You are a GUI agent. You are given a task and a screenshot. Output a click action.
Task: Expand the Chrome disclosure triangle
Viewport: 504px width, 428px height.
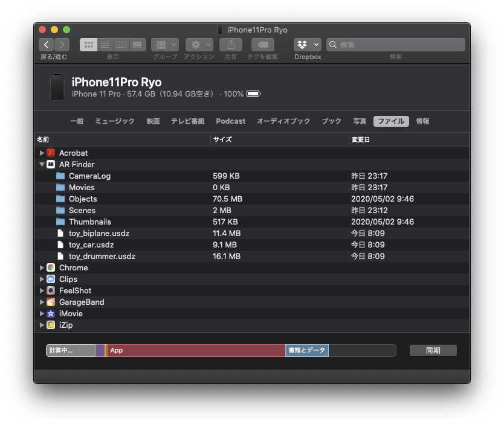click(42, 267)
